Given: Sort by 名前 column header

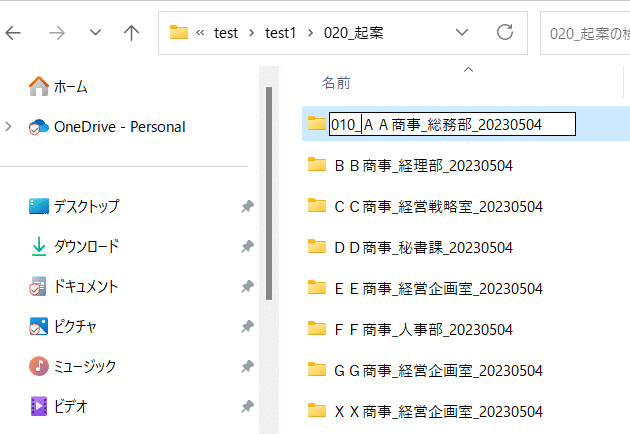Looking at the screenshot, I should click(336, 83).
